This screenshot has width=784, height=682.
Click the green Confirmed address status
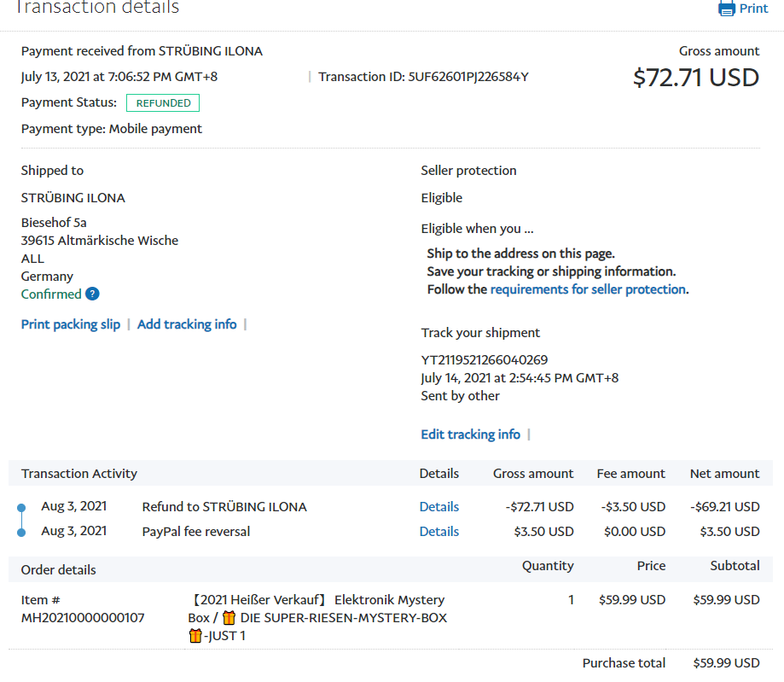tap(51, 294)
